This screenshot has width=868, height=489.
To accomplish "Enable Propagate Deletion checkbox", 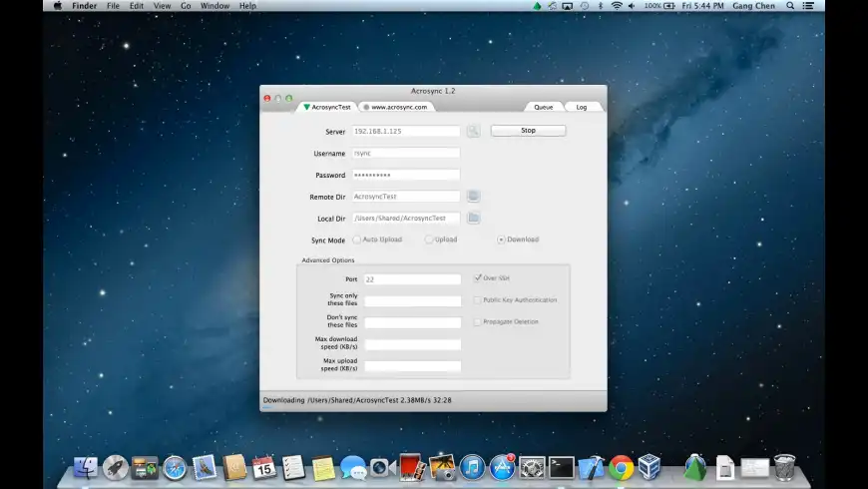I will pyautogui.click(x=478, y=321).
